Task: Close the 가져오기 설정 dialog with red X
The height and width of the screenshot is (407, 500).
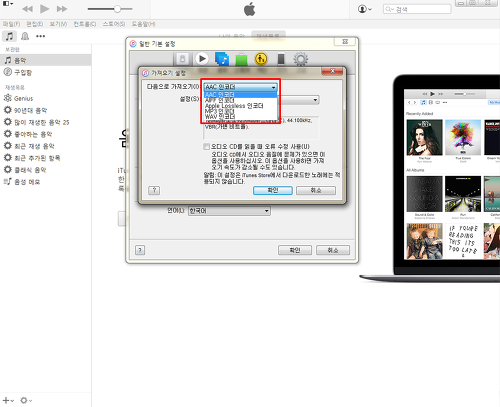Action: 332,71
